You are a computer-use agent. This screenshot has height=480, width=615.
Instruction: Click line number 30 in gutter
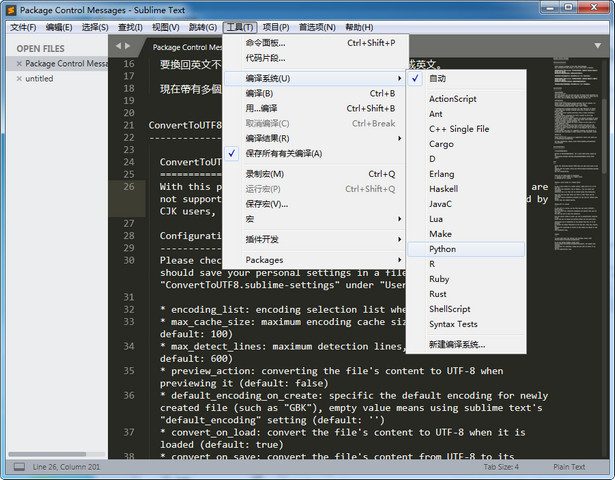click(x=129, y=260)
